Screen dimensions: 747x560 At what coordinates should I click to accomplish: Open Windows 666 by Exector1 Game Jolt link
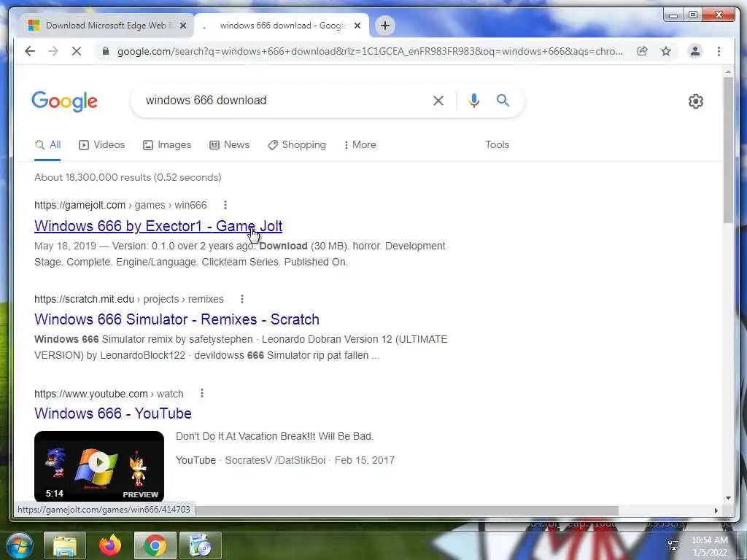tap(158, 226)
